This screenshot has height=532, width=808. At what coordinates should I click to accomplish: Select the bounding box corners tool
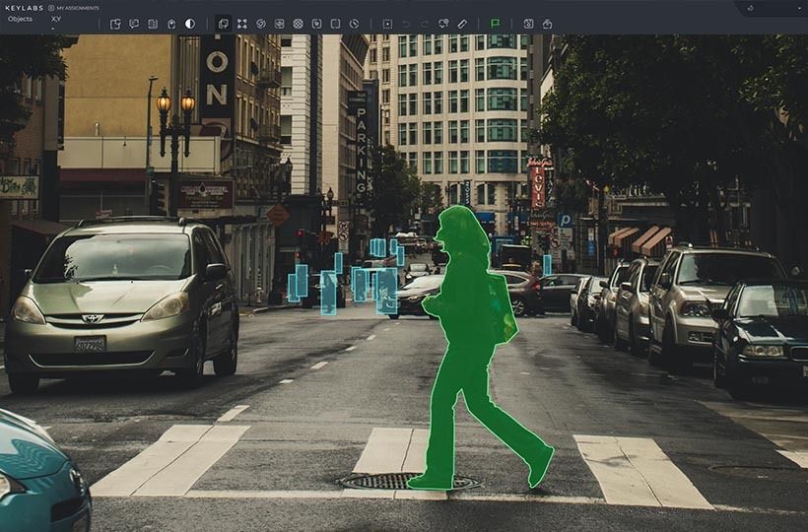pos(241,24)
